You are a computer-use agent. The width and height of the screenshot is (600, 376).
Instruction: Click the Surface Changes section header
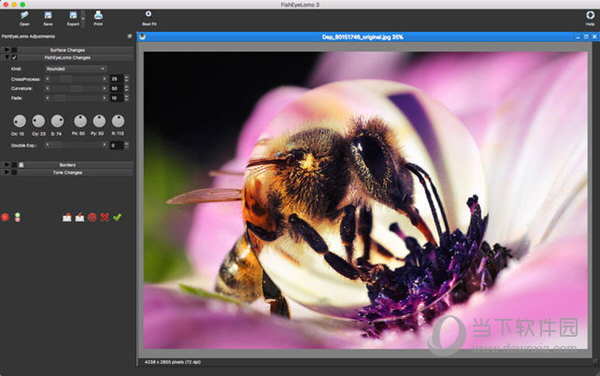coord(67,50)
